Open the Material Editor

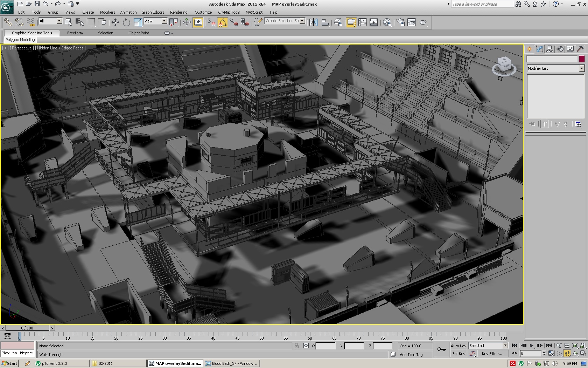(x=387, y=22)
